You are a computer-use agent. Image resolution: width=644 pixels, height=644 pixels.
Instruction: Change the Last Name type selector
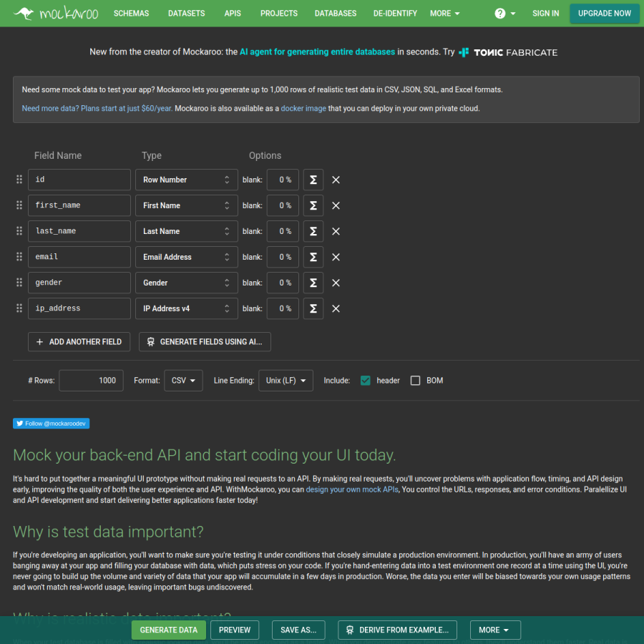tap(187, 231)
